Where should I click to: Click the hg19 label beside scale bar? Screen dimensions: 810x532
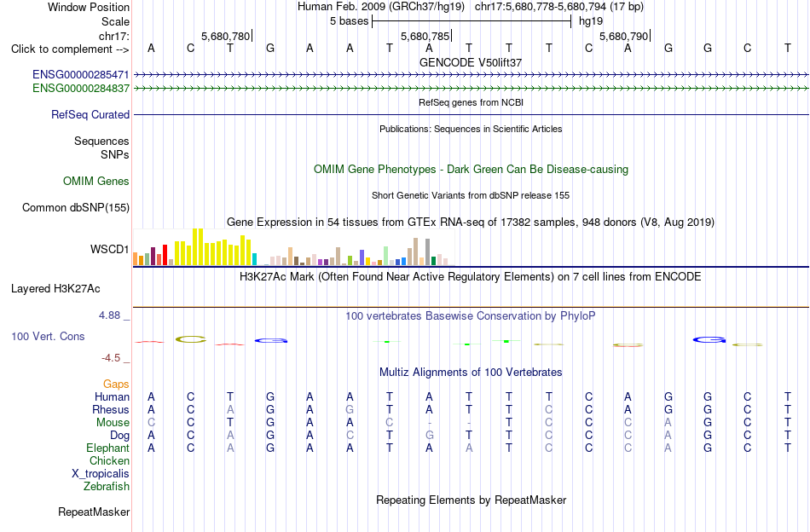click(x=591, y=21)
